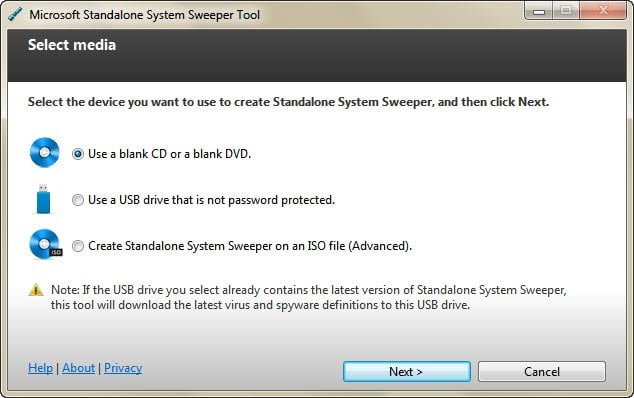Click the yellow warning triangle icon
Screen dimensions: 634x398
click(x=36, y=290)
